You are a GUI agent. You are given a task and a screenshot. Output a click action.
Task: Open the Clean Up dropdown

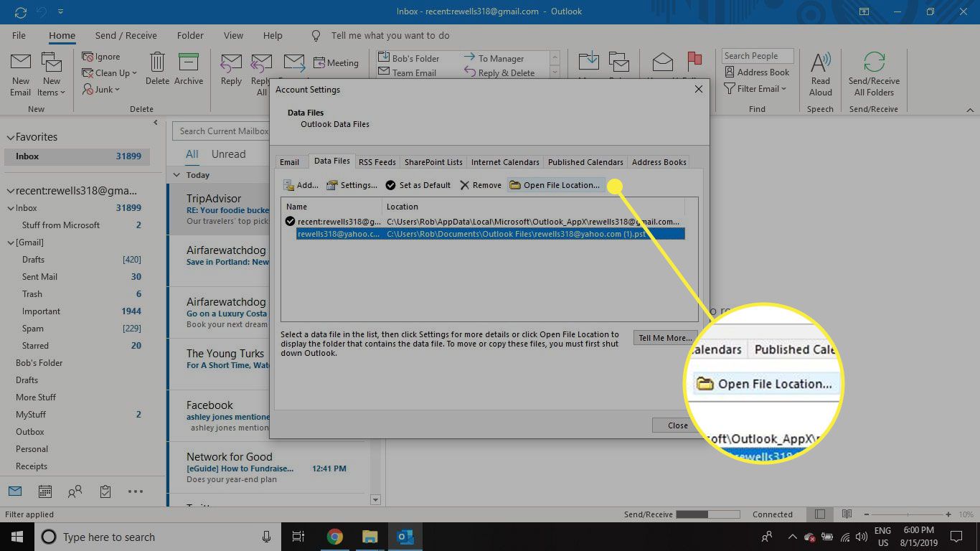tap(109, 73)
